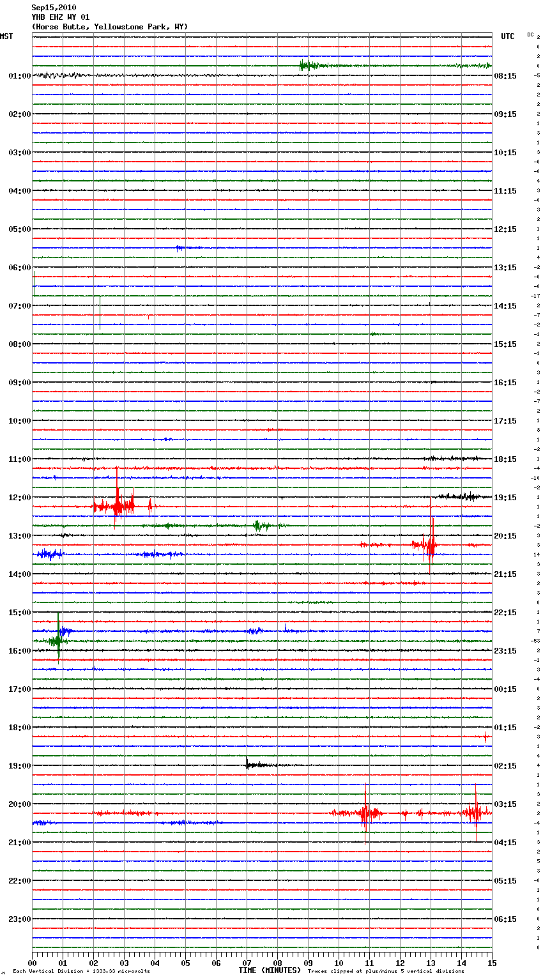Select the 20:00 MST time label
This screenshot has height=980, width=543.
click(x=20, y=804)
